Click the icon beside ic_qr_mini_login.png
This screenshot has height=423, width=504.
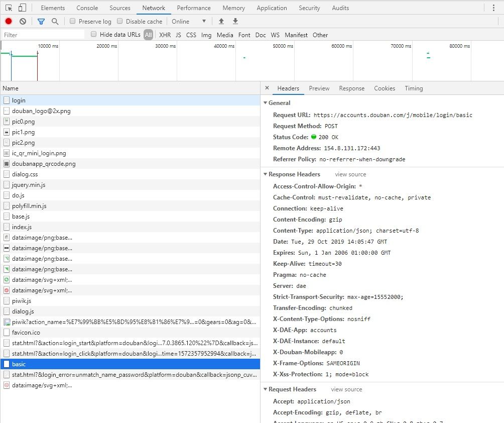coord(7,153)
